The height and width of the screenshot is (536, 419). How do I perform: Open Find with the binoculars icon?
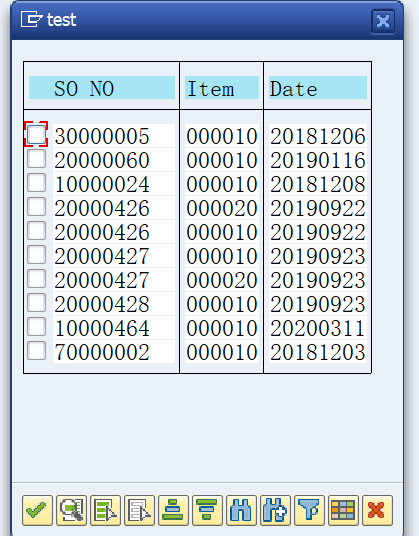[x=241, y=510]
